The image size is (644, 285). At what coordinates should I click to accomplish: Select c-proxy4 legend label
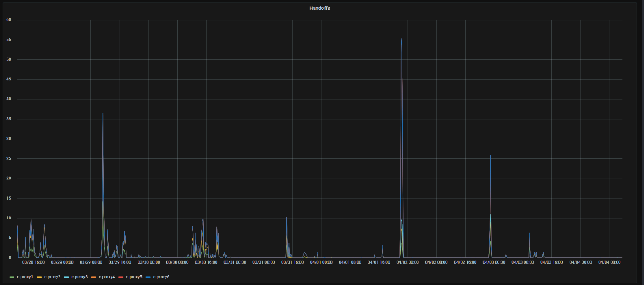tap(107, 277)
